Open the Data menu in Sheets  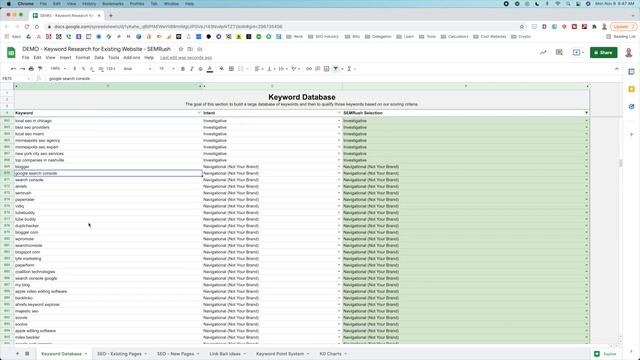coord(99,58)
